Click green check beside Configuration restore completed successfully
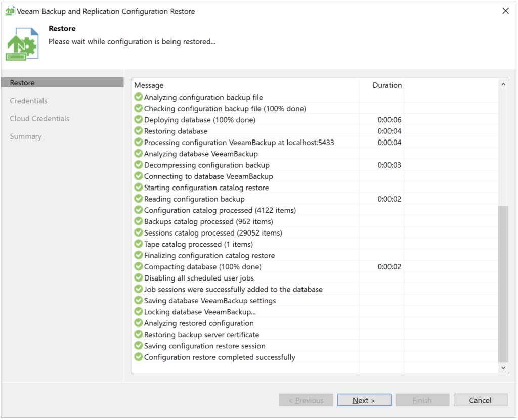The width and height of the screenshot is (518, 420). pos(139,357)
